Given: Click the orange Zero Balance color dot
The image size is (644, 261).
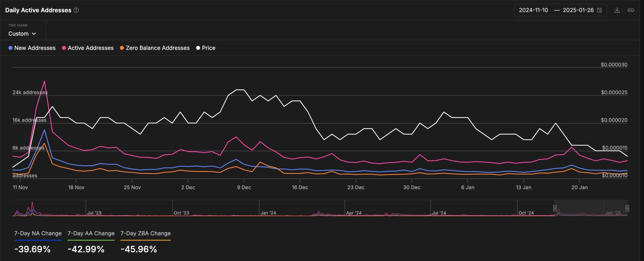Looking at the screenshot, I should pos(122,48).
